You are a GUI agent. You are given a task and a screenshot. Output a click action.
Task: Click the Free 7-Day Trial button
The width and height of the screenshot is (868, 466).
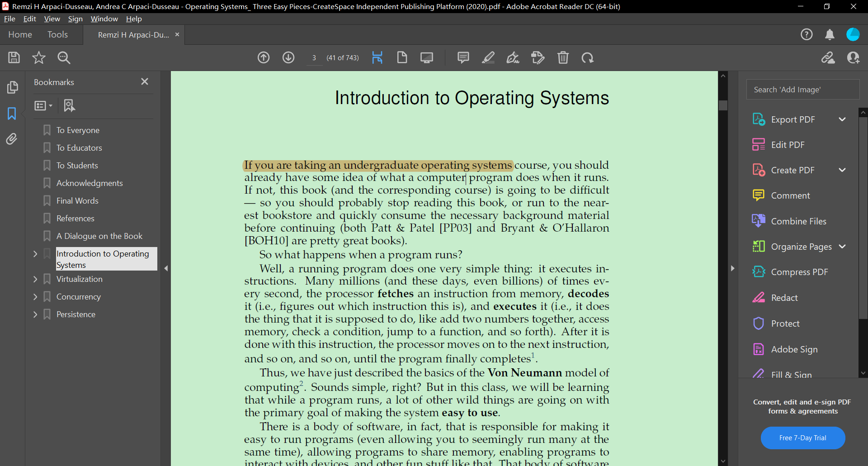pos(802,438)
